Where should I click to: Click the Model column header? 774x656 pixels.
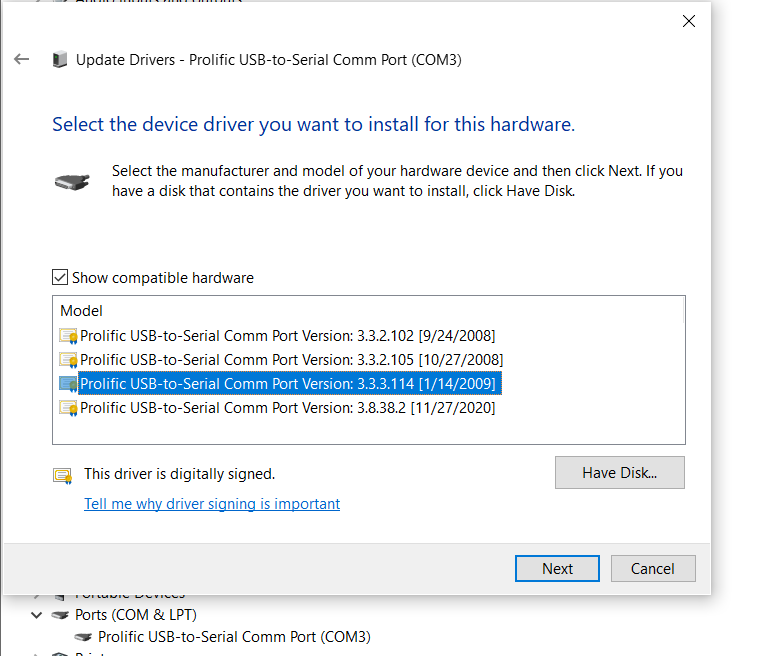[x=81, y=310]
